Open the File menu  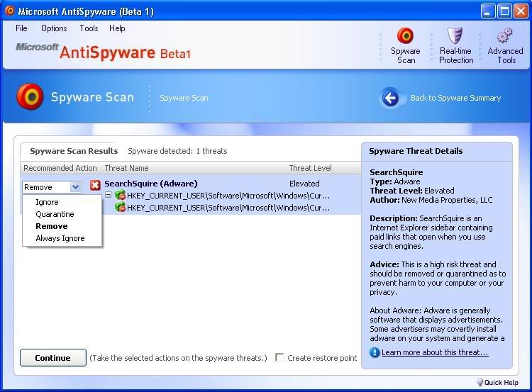coord(21,28)
